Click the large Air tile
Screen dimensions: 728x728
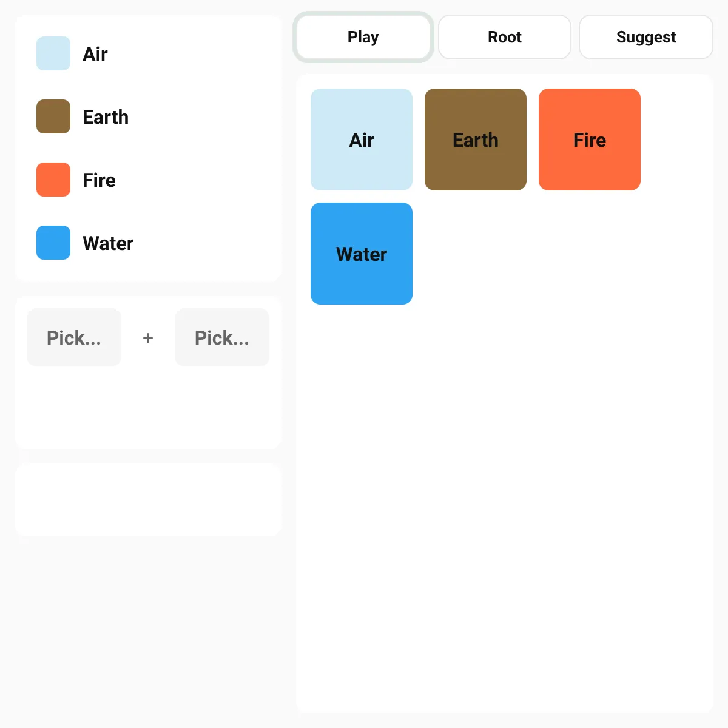coord(362,140)
